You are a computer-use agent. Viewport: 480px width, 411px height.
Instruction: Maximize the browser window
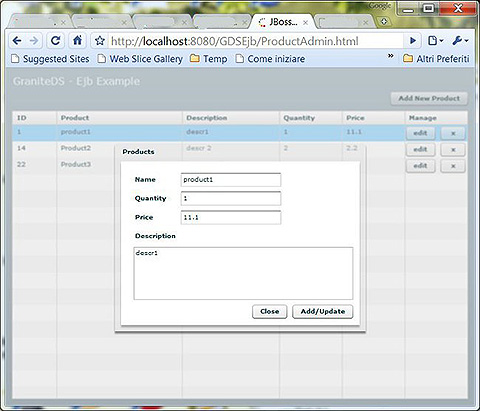(429, 8)
